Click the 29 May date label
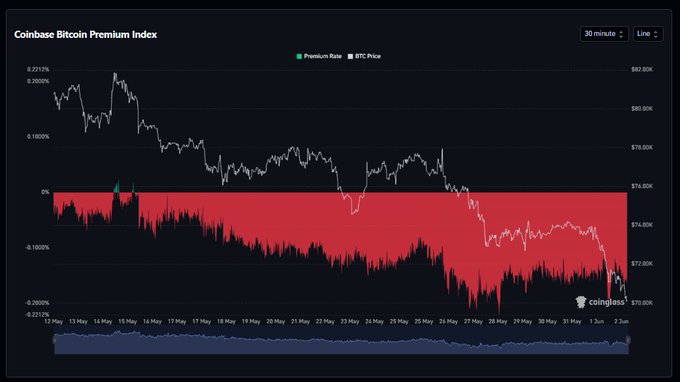The width and height of the screenshot is (680, 382). (523, 322)
